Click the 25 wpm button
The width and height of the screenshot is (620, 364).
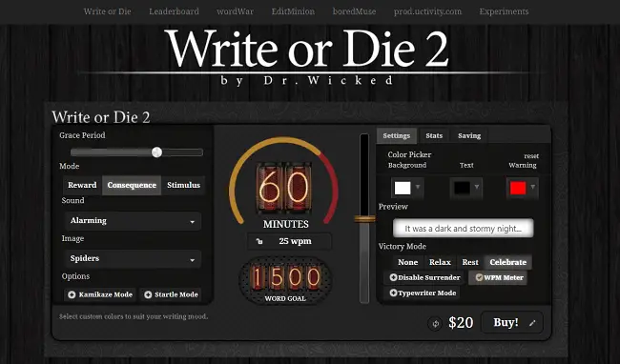(x=290, y=241)
